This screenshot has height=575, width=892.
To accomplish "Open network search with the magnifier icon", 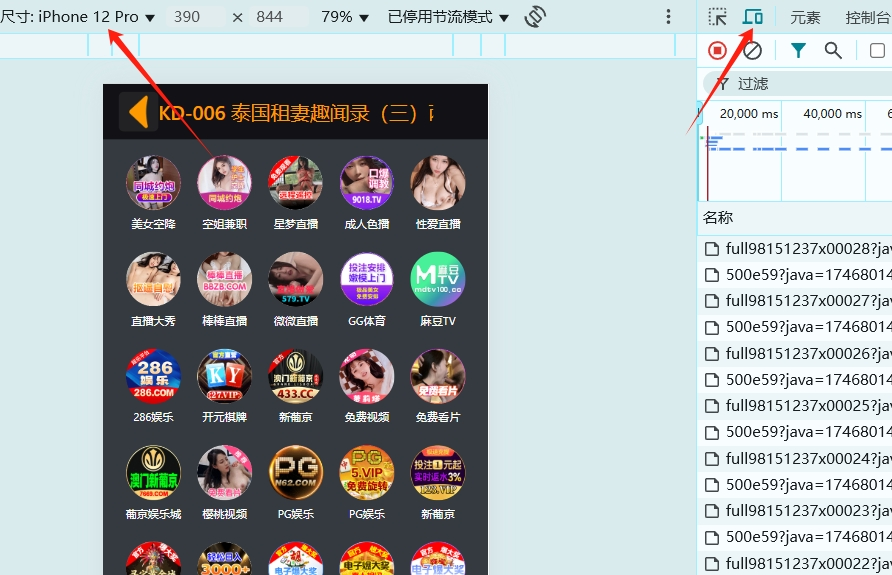I will pos(833,51).
